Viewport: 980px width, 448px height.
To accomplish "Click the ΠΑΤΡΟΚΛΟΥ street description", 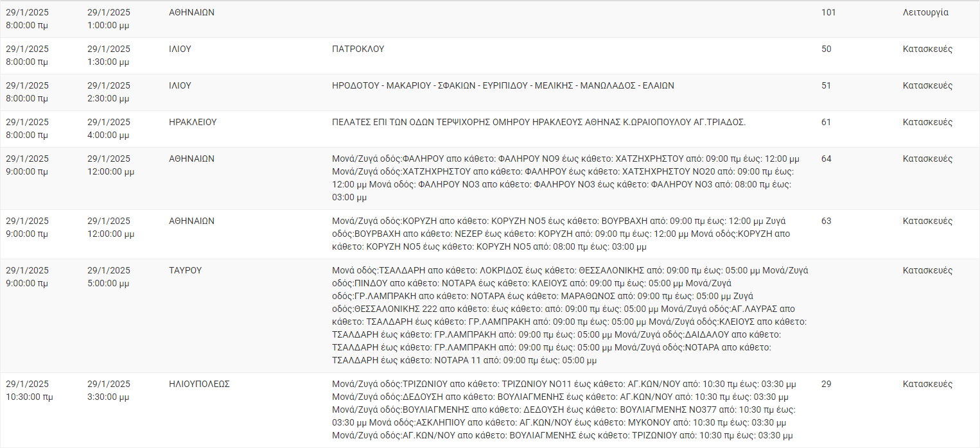I will [358, 49].
